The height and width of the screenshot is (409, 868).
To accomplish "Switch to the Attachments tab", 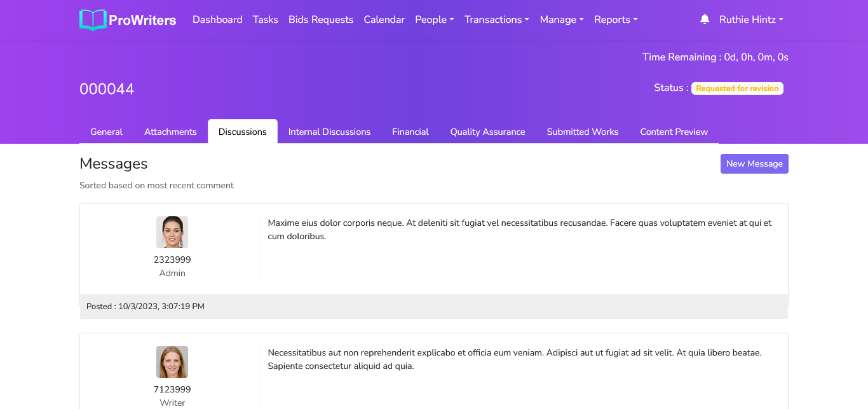I will 170,132.
